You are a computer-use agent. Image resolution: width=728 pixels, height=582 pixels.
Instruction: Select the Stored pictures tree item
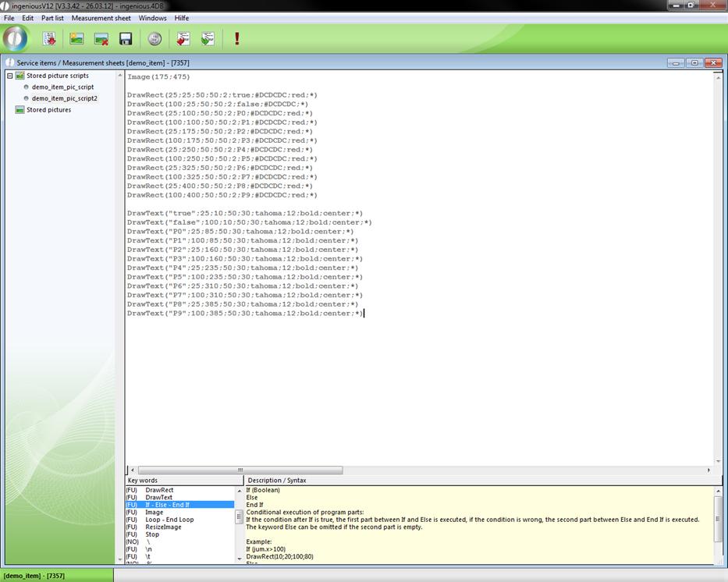[48, 110]
